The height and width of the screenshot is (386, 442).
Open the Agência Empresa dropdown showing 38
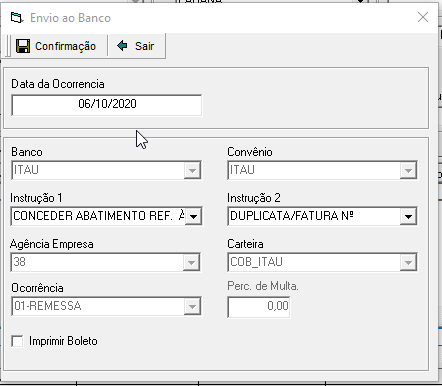(191, 262)
